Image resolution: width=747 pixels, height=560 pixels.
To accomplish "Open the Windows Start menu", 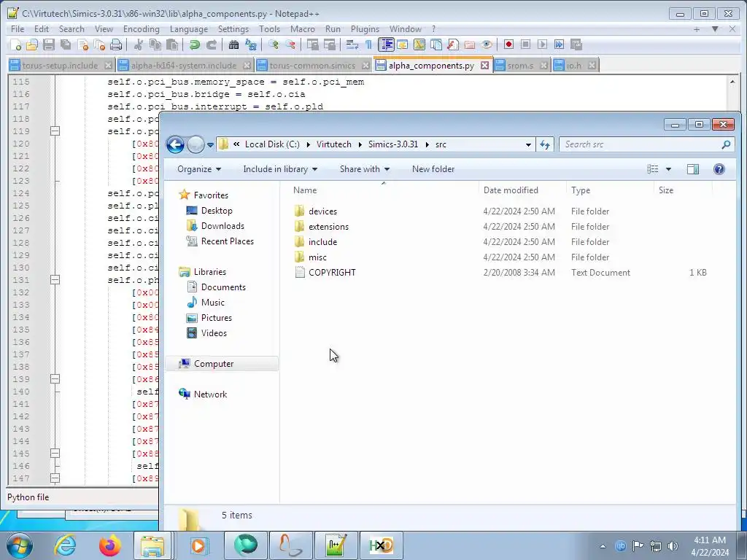I will pyautogui.click(x=20, y=545).
